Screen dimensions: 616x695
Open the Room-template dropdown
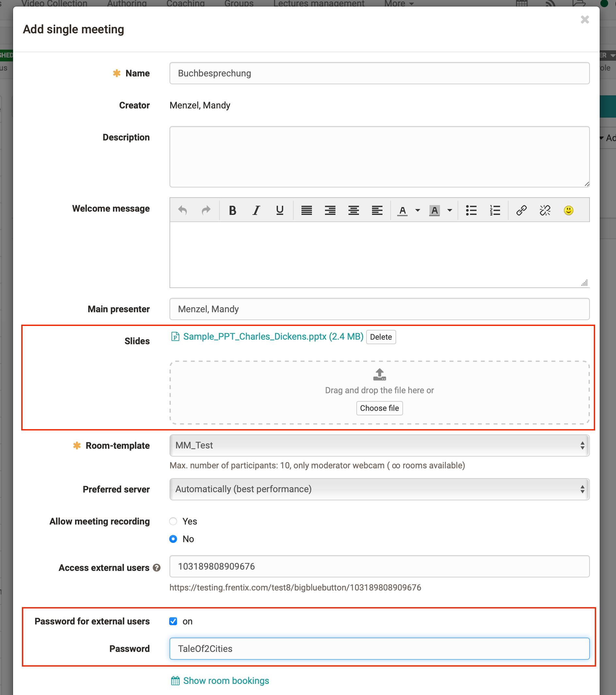tap(379, 445)
